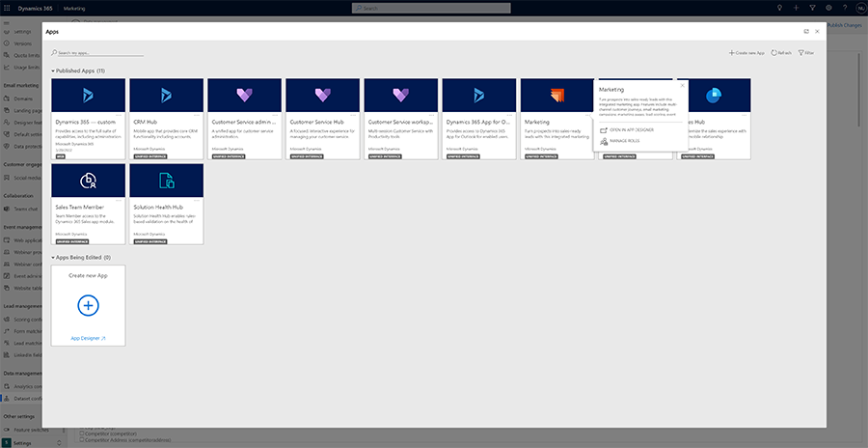868x448 pixels.
Task: Click the Domains sidebar icon
Action: click(6, 98)
